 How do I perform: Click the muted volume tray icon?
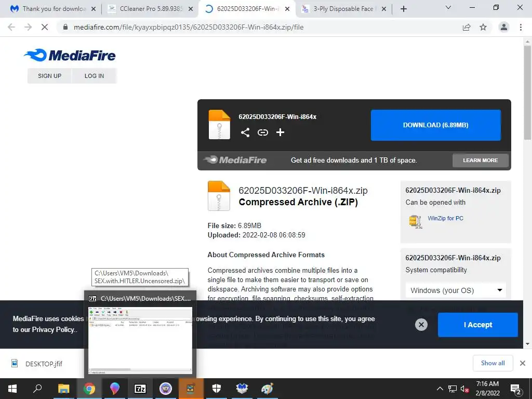(x=464, y=389)
